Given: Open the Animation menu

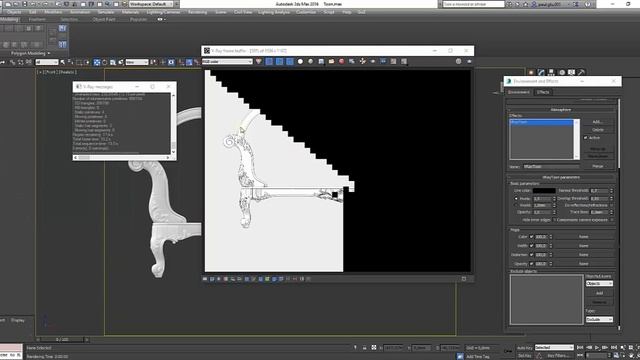Looking at the screenshot, I should click(80, 12).
